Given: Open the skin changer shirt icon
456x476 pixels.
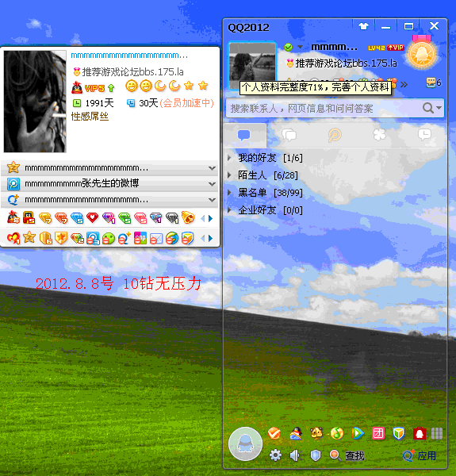Looking at the screenshot, I should point(363,26).
